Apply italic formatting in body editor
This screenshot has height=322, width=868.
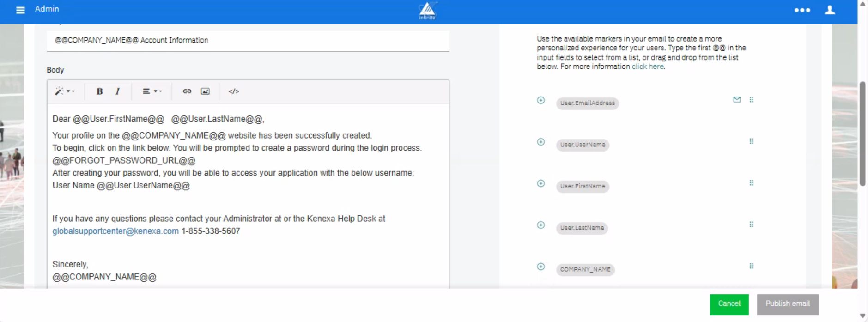pos(118,91)
